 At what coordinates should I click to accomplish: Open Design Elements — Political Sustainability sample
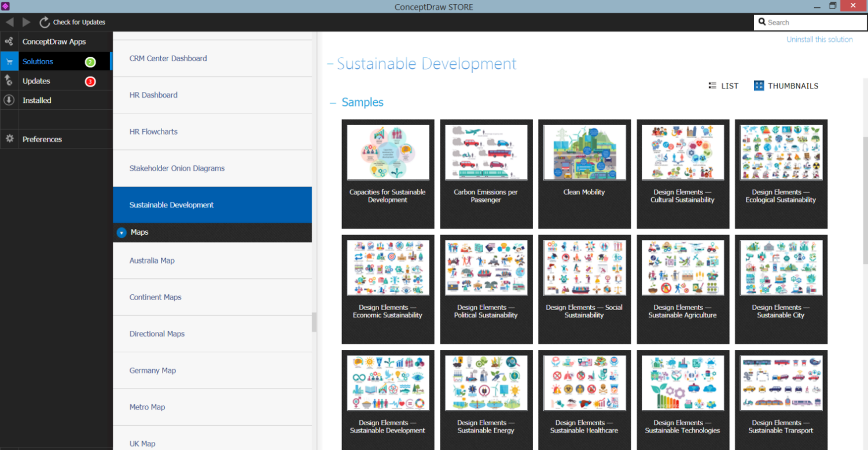(486, 289)
